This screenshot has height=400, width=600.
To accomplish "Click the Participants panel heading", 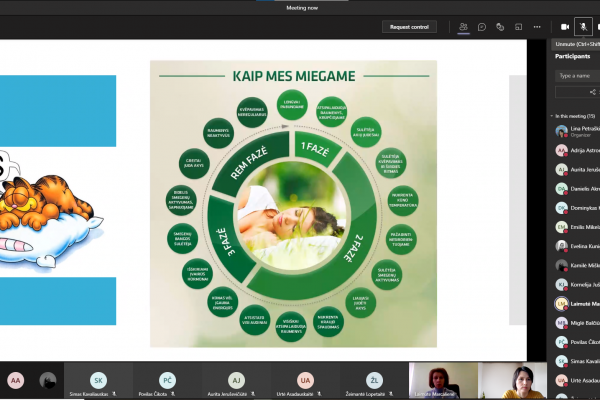I will (572, 56).
